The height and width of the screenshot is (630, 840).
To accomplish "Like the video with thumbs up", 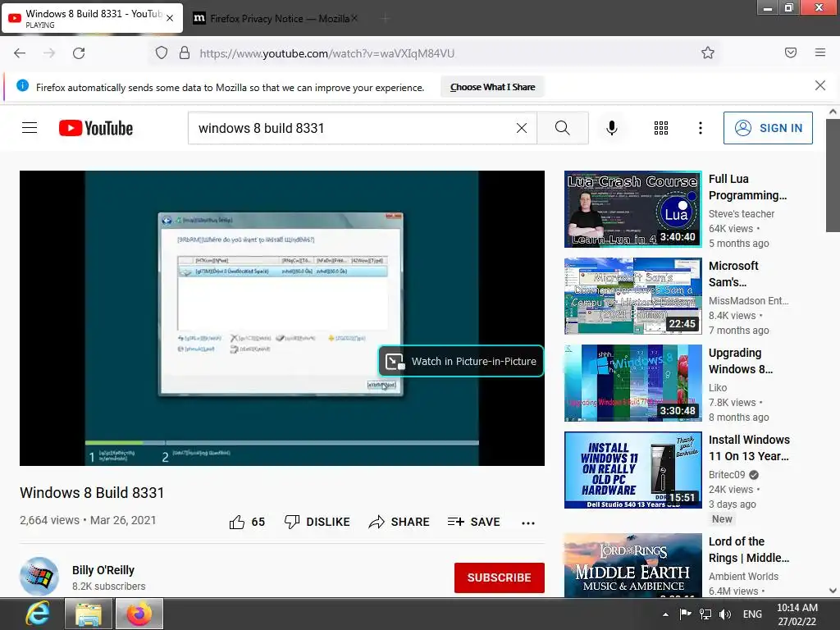I will pos(247,522).
